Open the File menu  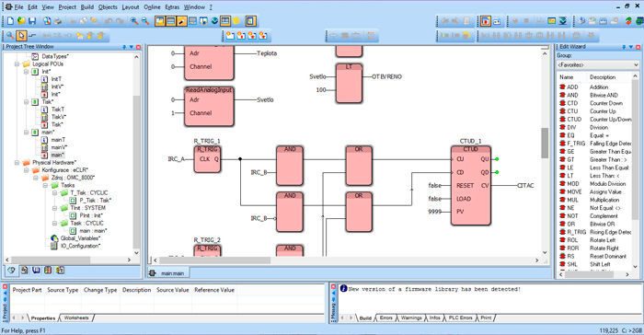point(19,7)
